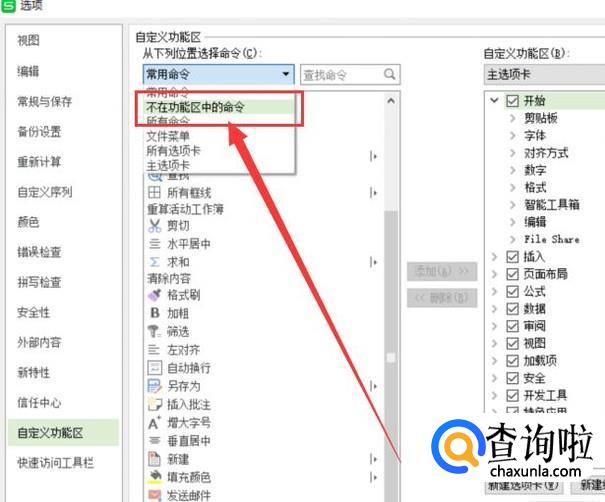Expand the 安全 tab node
Screen dimensions: 605x502
tap(495, 378)
